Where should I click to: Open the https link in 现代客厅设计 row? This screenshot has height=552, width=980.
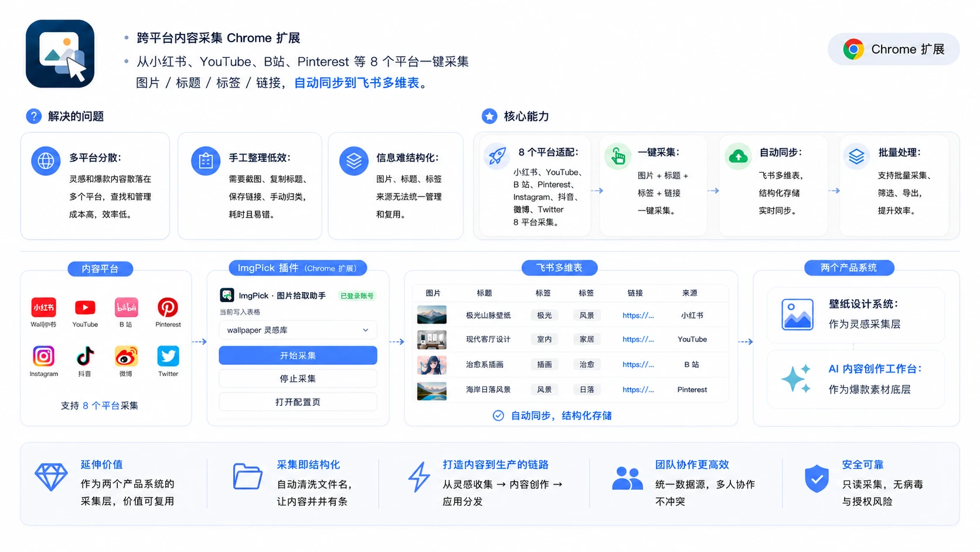tap(638, 340)
